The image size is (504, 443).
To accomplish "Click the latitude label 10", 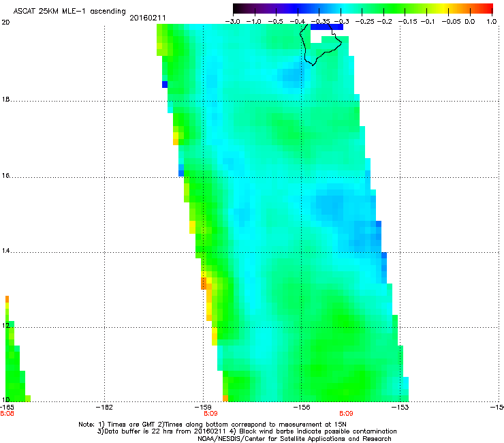I will [5, 400].
